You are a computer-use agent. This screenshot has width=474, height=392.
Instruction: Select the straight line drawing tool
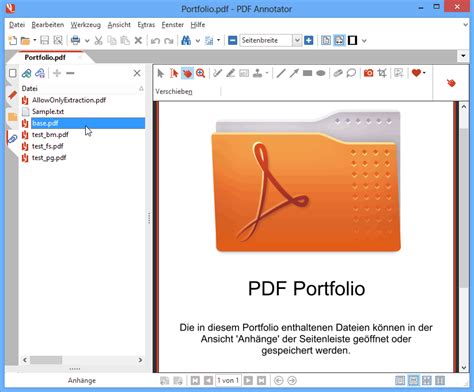tap(281, 73)
